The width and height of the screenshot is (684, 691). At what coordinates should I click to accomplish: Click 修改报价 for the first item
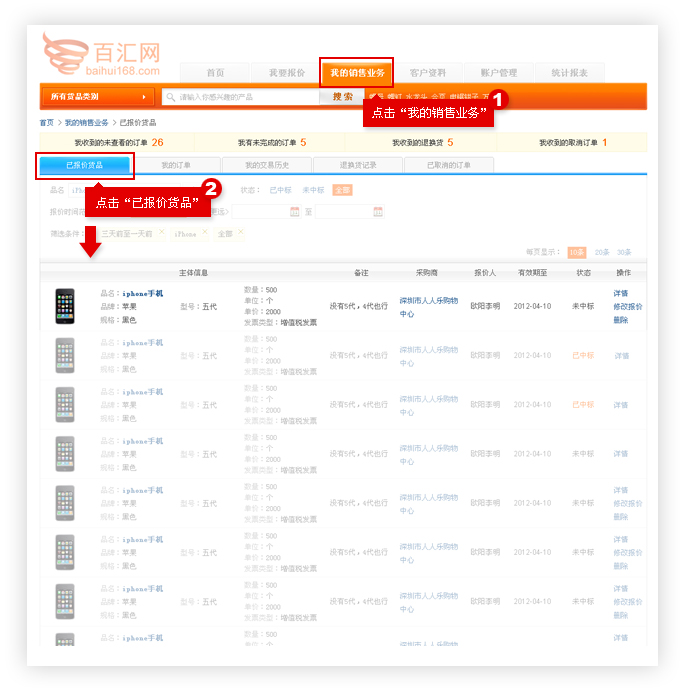(x=628, y=306)
